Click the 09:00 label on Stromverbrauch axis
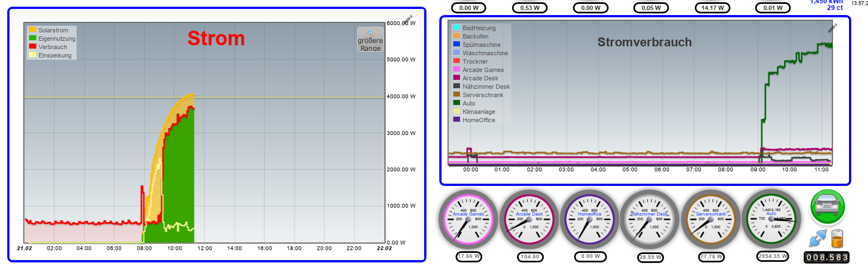Viewport: 868px width, 273px height. (757, 170)
